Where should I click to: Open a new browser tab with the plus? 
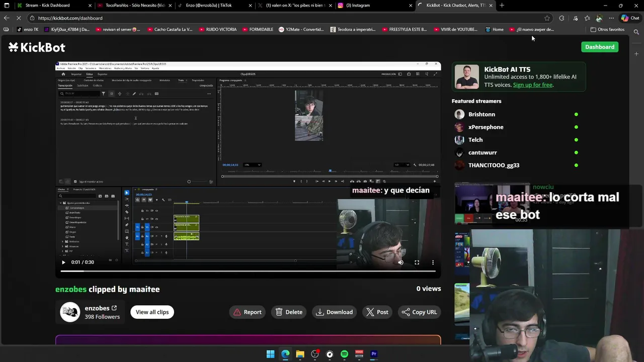click(x=502, y=6)
